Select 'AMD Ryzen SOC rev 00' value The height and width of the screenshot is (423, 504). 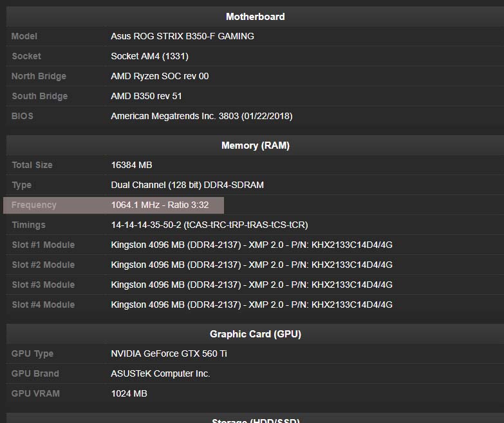160,76
